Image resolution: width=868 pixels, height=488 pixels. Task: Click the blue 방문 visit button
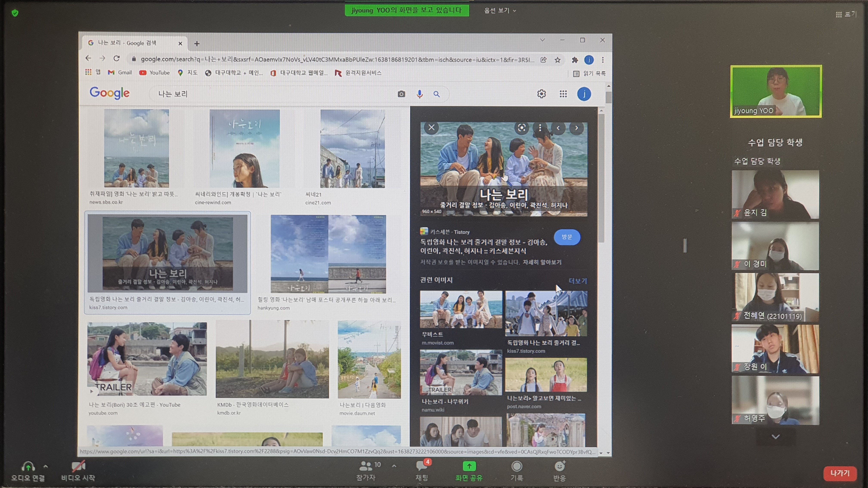tap(567, 237)
